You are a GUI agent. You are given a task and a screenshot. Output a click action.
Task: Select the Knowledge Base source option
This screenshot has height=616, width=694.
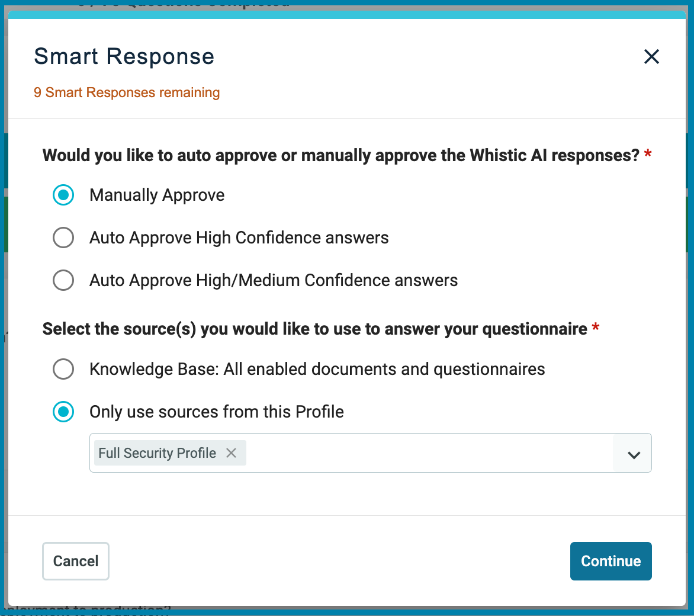(63, 369)
